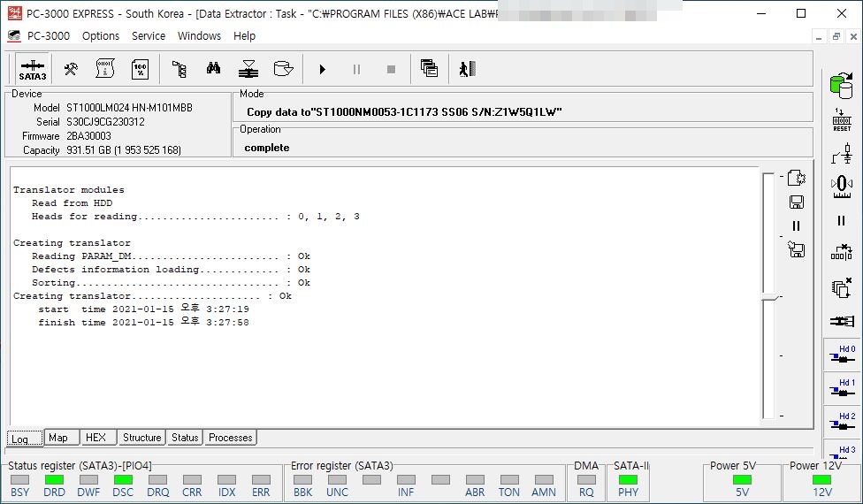The height and width of the screenshot is (504, 863).
Task: Click the SATA3 port button
Action: (x=33, y=69)
